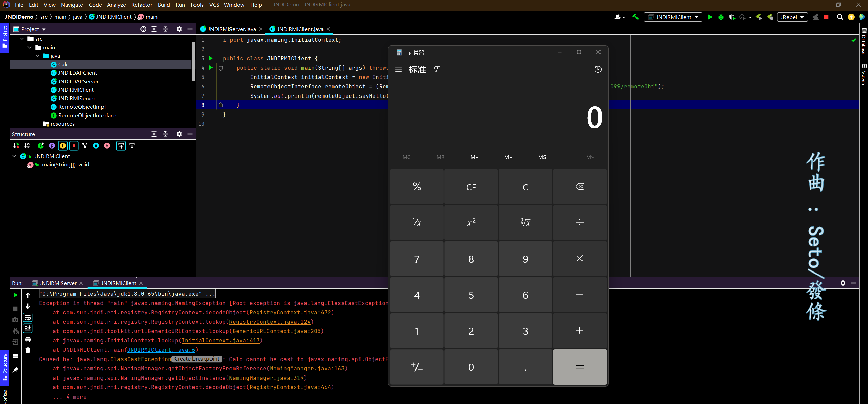The width and height of the screenshot is (868, 404).
Task: Open the Refactor menu
Action: tap(142, 5)
